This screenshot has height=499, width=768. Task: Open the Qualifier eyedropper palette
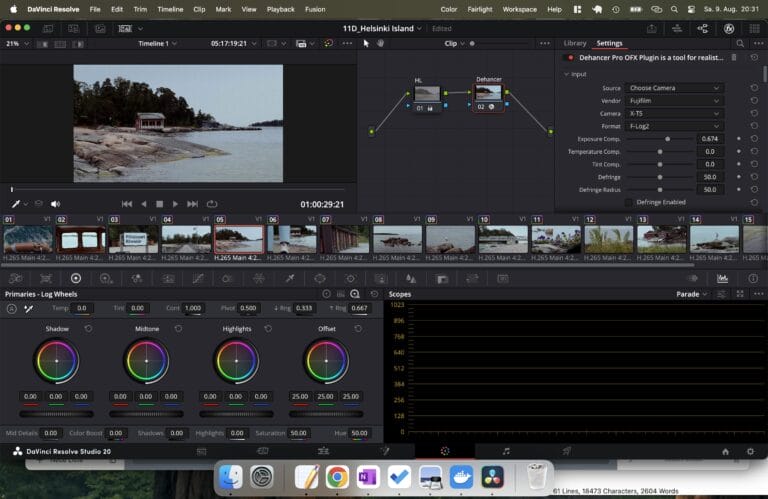click(289, 279)
